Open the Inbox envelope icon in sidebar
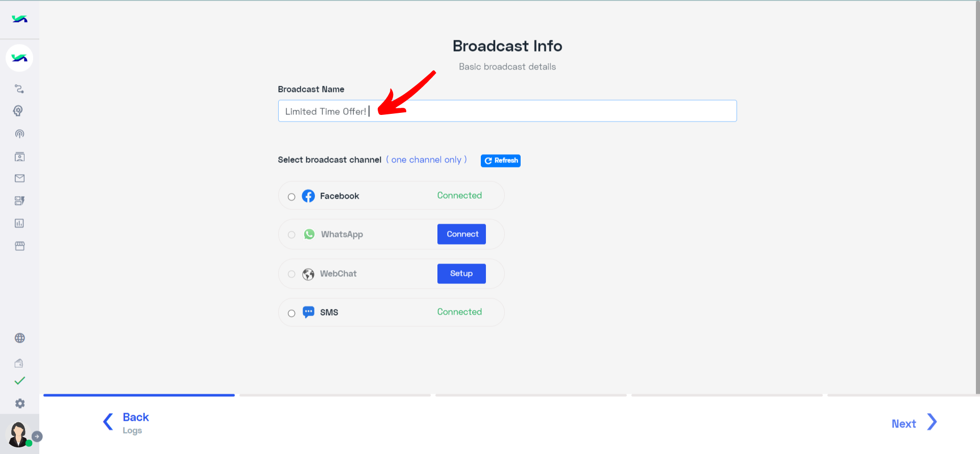 pyautogui.click(x=19, y=178)
